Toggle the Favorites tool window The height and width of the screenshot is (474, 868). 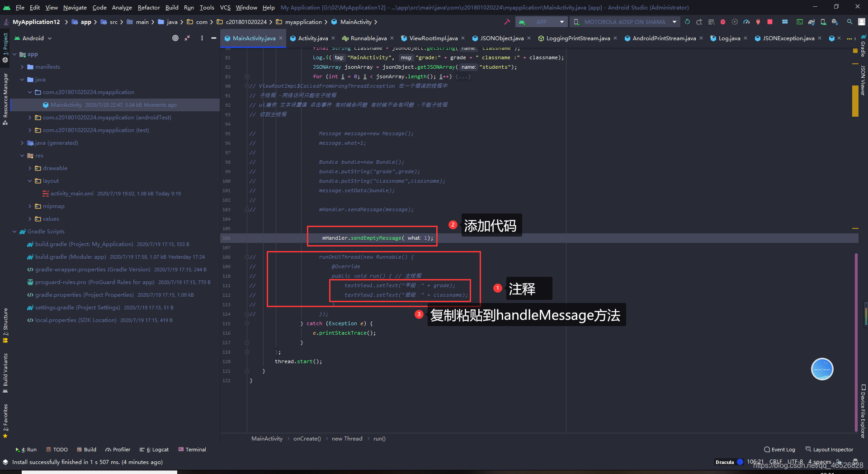(5, 421)
